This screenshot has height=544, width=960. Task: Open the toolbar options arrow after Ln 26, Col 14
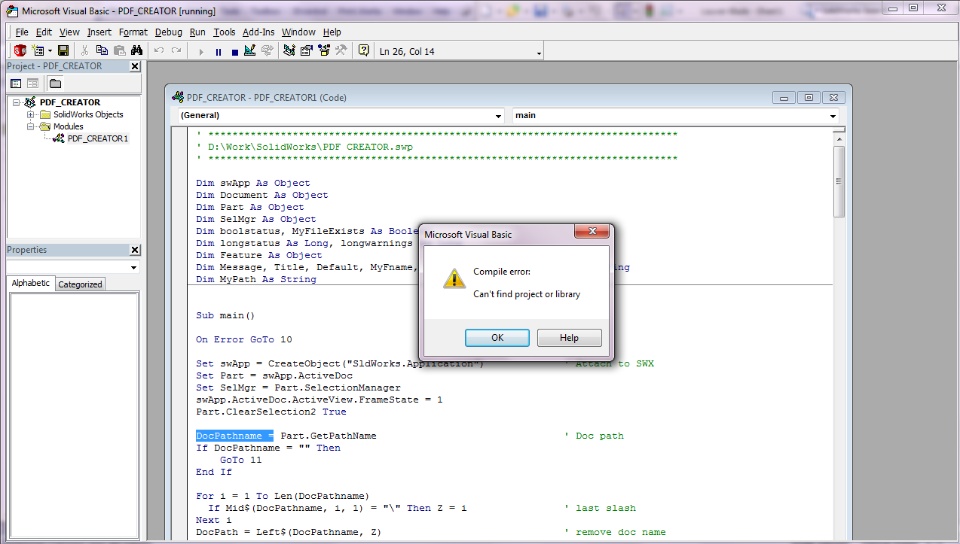coord(539,53)
